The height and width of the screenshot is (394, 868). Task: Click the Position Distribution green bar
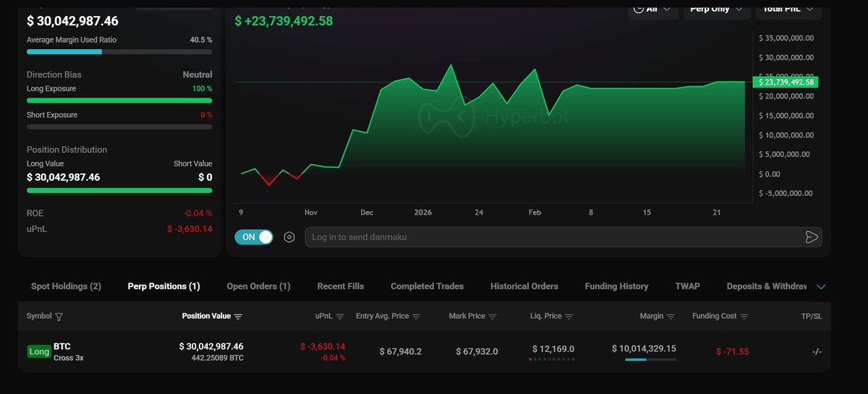pos(119,190)
